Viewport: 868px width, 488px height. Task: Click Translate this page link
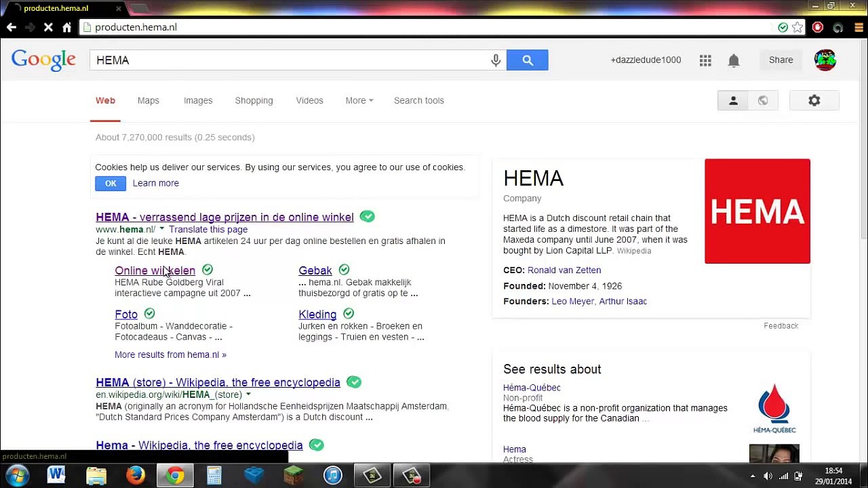tap(208, 229)
